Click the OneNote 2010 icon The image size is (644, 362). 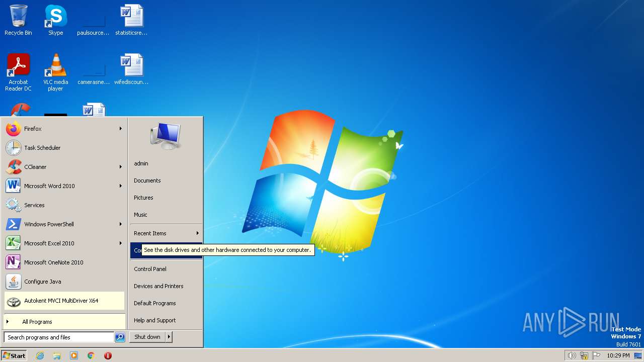tap(14, 262)
